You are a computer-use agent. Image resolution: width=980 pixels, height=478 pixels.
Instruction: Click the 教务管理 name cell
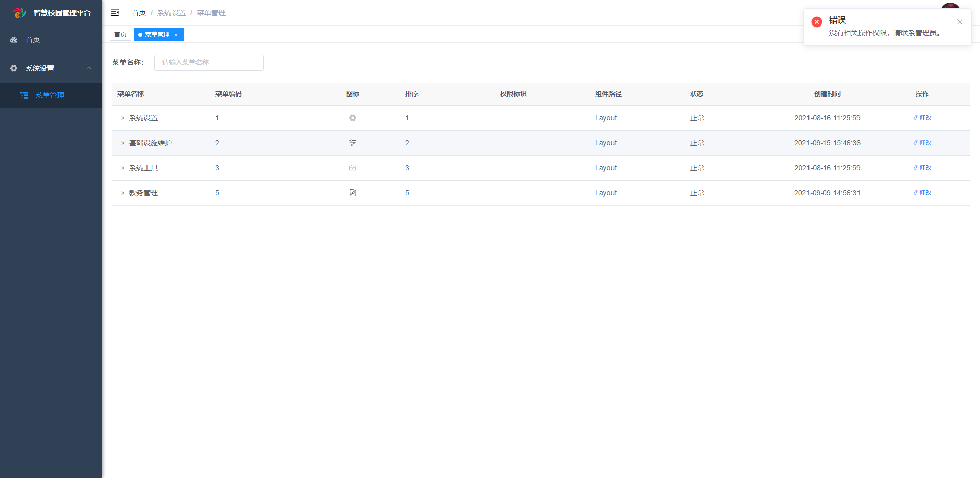click(x=143, y=193)
